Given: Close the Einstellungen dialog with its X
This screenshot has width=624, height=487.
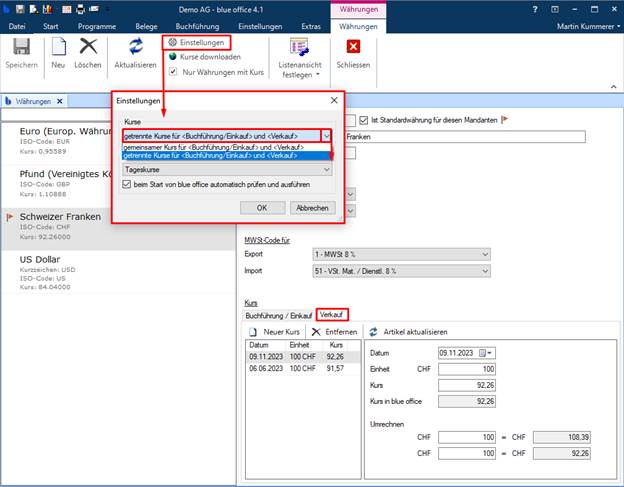Looking at the screenshot, I should click(x=334, y=100).
